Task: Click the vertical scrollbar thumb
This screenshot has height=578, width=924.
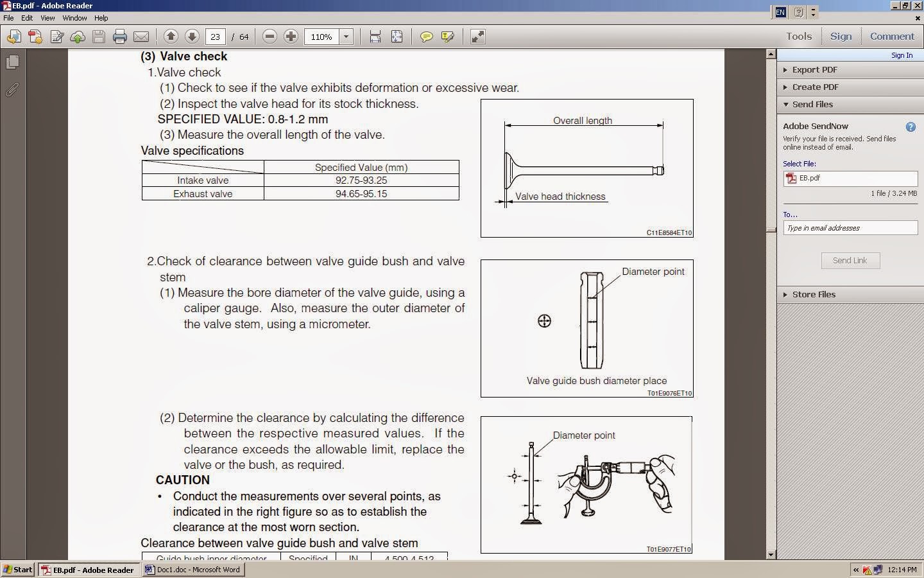Action: tap(771, 230)
